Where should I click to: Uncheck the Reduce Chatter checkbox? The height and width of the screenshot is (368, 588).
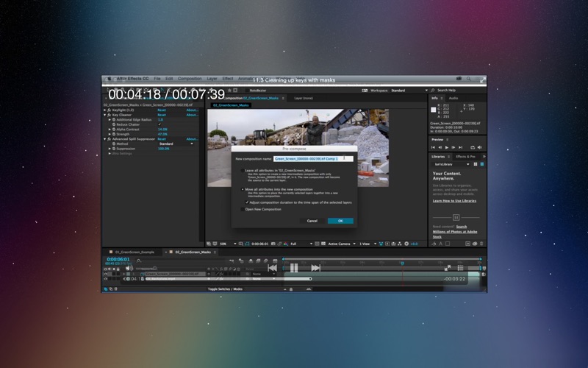pos(159,124)
